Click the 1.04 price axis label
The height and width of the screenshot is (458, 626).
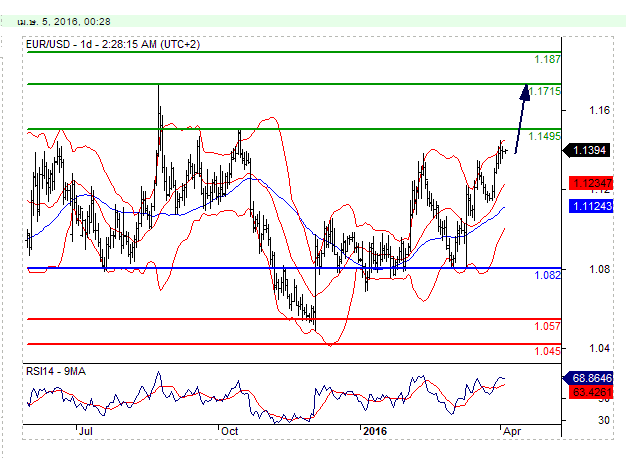[600, 349]
